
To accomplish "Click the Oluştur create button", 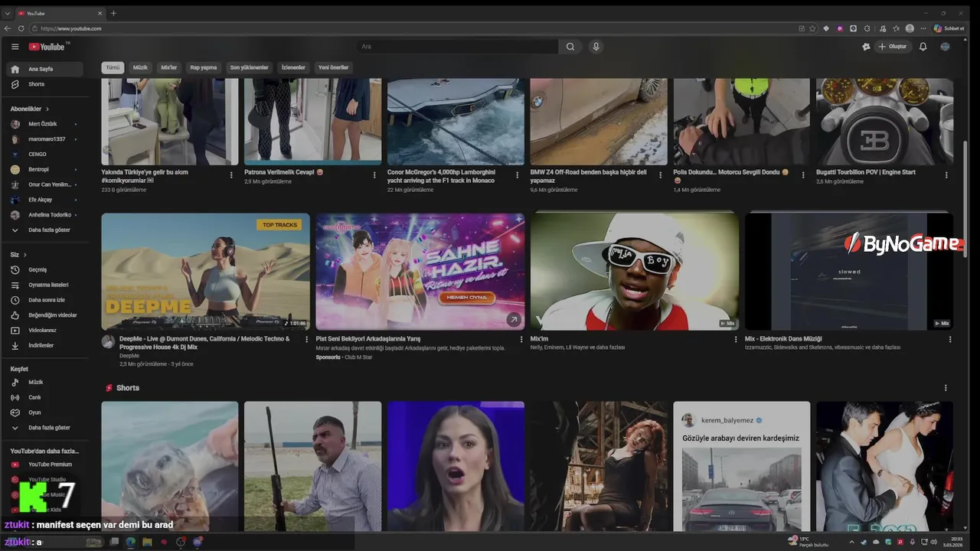I will pos(892,47).
